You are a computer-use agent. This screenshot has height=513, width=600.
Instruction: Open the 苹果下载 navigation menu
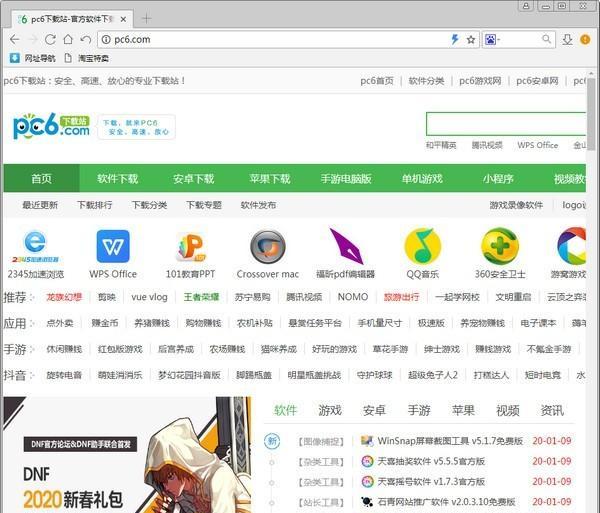coord(270,178)
